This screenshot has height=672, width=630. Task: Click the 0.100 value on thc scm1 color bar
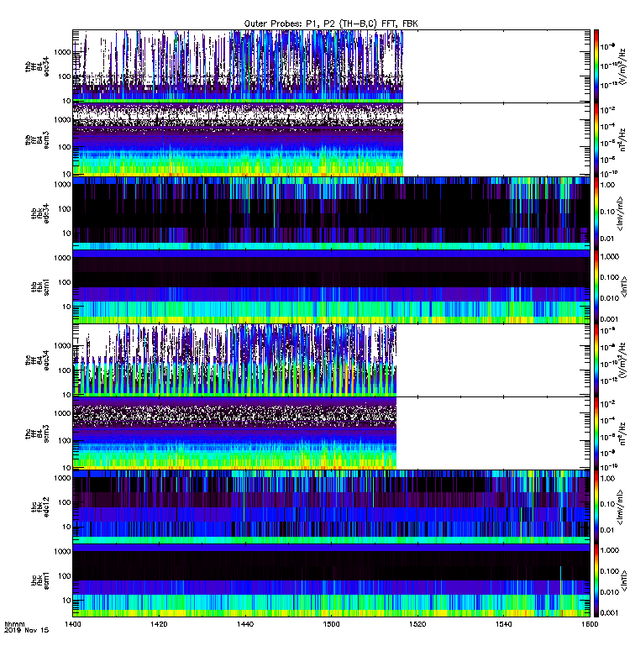point(610,571)
